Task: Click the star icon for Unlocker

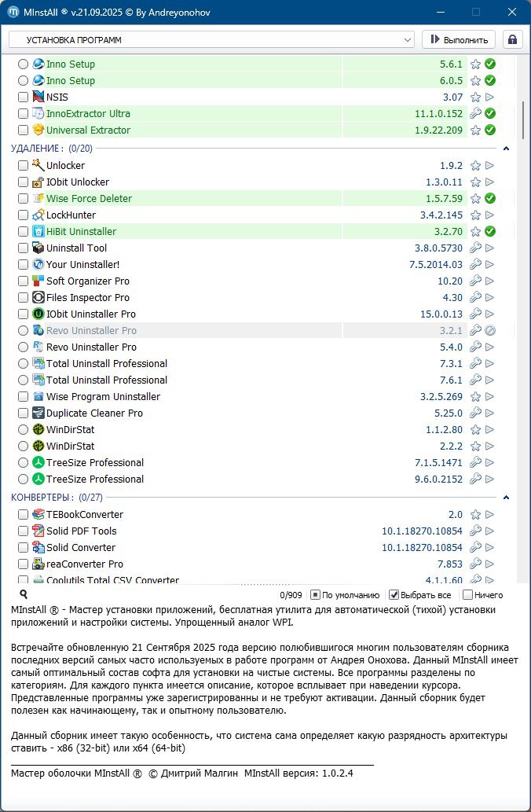Action: (475, 166)
